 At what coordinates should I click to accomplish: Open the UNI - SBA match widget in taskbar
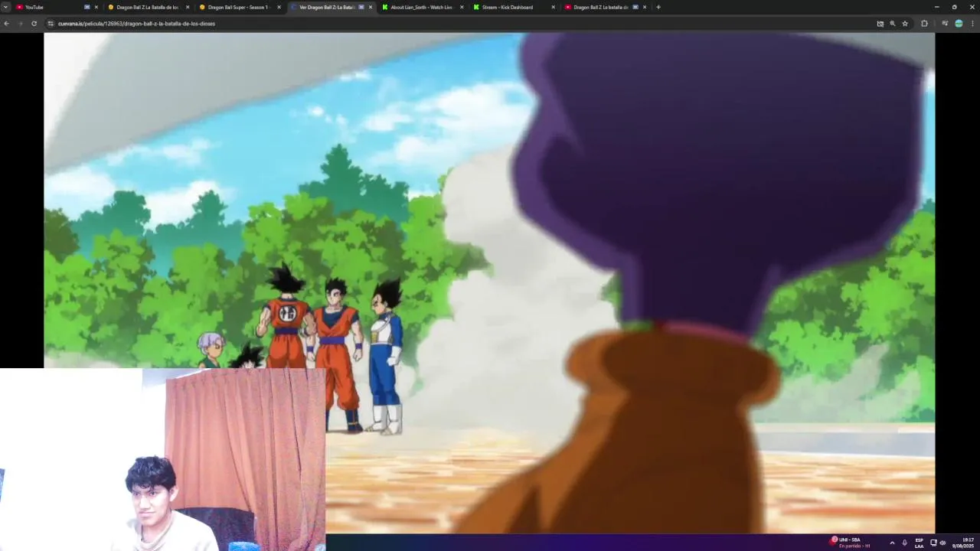click(851, 543)
